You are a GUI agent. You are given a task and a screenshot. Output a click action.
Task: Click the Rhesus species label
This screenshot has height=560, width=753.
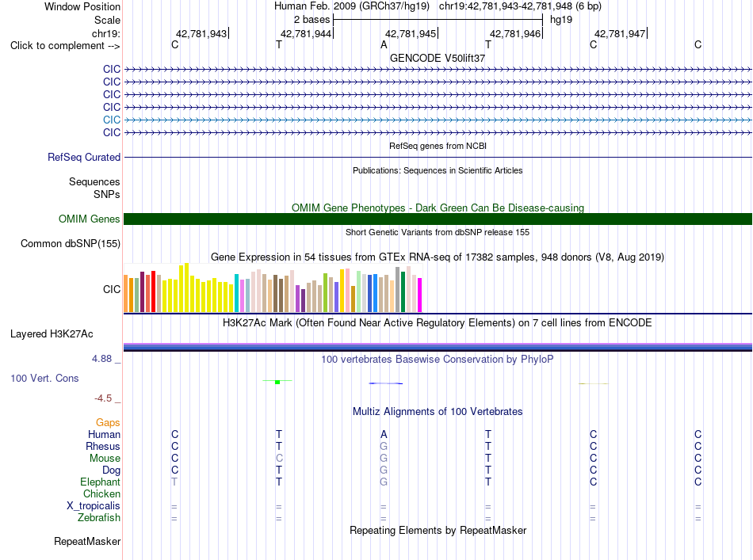pos(103,446)
